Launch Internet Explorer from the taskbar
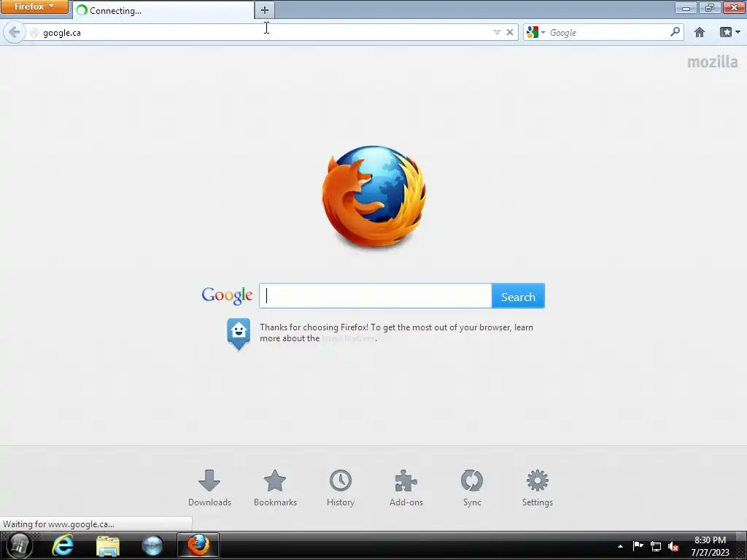The height and width of the screenshot is (560, 747). click(x=63, y=545)
